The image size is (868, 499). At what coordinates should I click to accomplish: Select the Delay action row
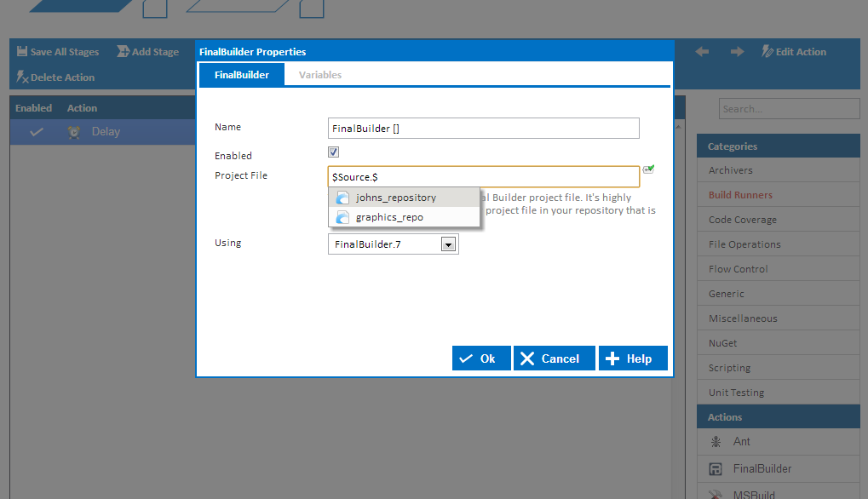pyautogui.click(x=102, y=132)
